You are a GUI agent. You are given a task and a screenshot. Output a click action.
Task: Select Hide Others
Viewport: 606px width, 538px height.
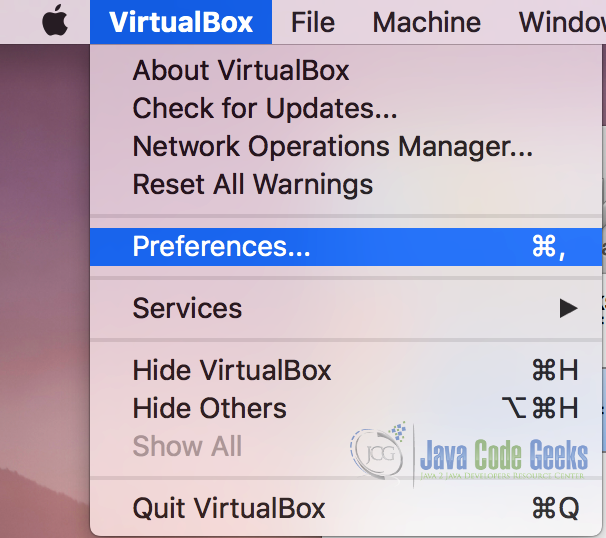click(346, 409)
